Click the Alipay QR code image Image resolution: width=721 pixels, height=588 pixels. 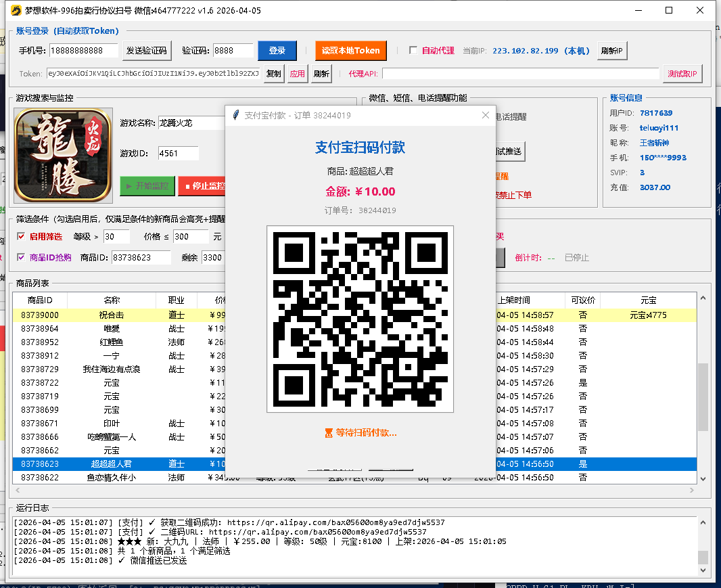tap(360, 319)
